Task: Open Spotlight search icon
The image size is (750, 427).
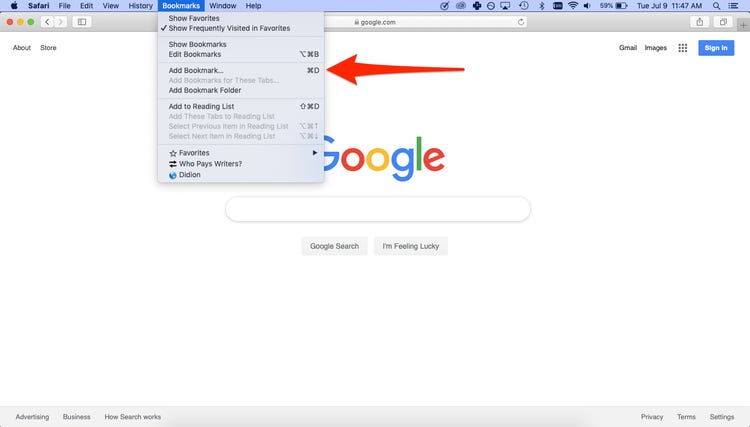Action: (x=716, y=6)
